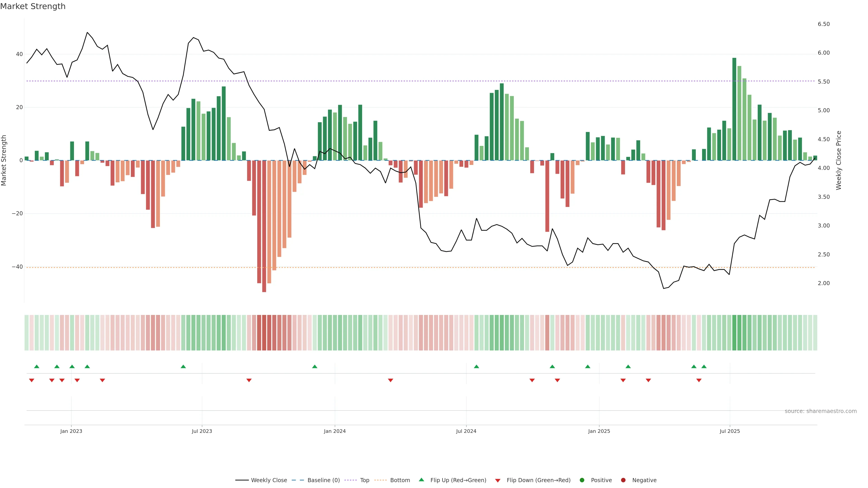The image size is (868, 488).
Task: Click the red Flip Down legend triangle
Action: point(498,481)
